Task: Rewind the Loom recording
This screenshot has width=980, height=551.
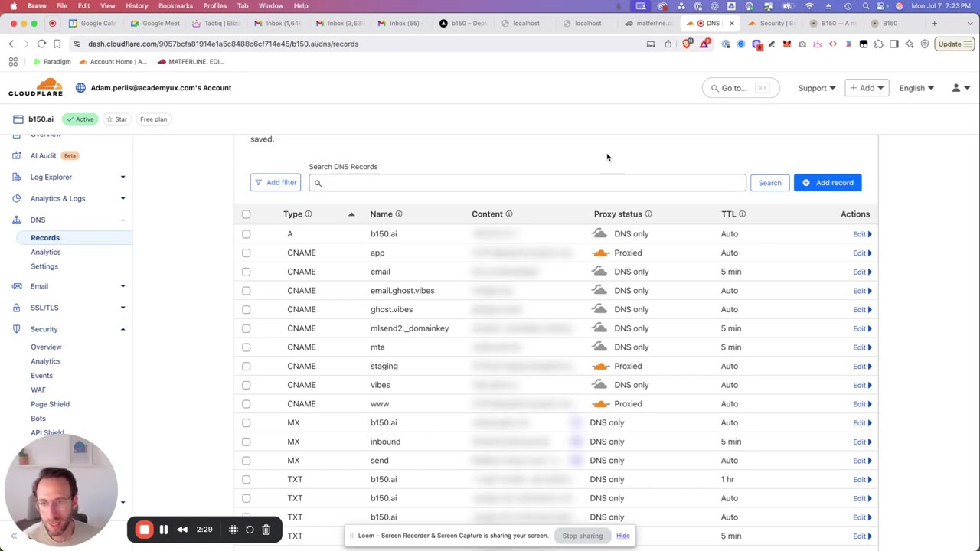Action: (x=182, y=530)
